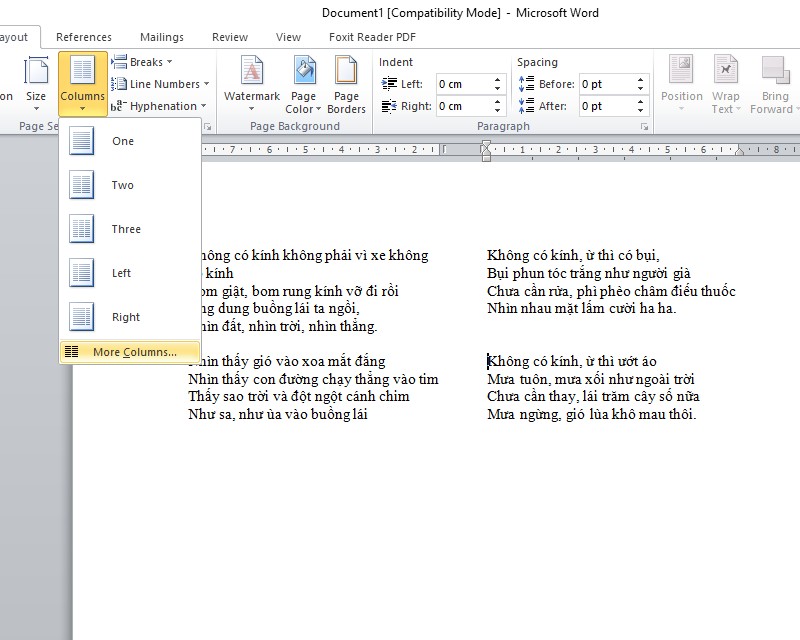Open Hyphenation options
Screen dimensions: 800x640
(118, 106)
